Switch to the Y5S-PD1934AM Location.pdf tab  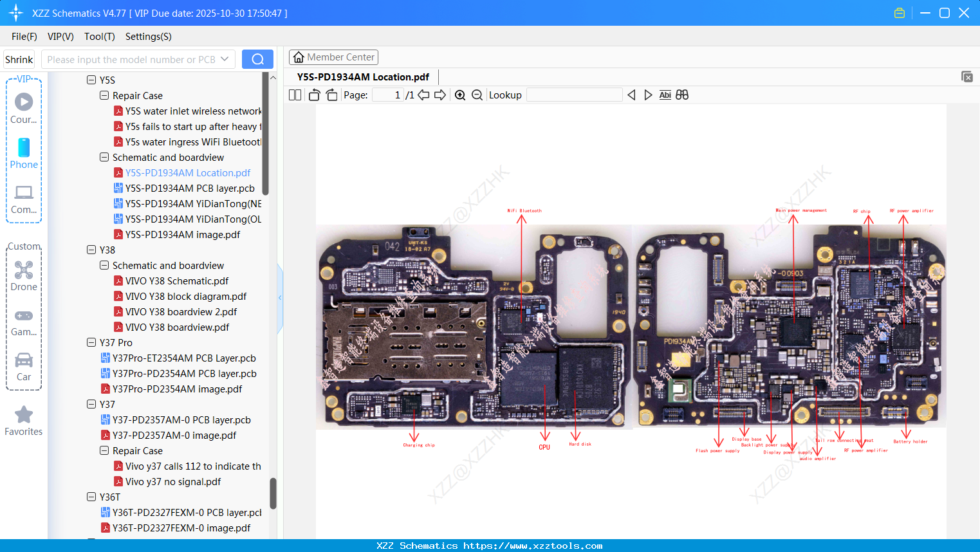pyautogui.click(x=362, y=77)
